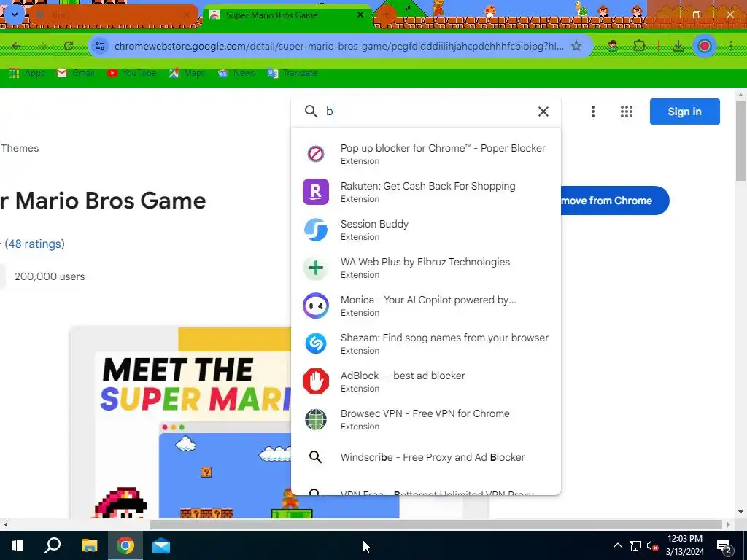
Task: Open the Mario extension toolbar icon
Action: 613,46
